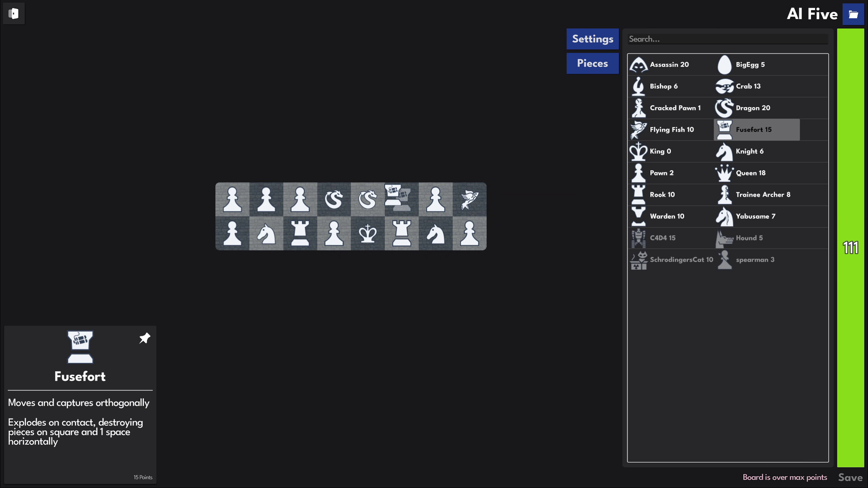Click the green points bar showing 111
The width and height of the screenshot is (868, 488).
[850, 247]
